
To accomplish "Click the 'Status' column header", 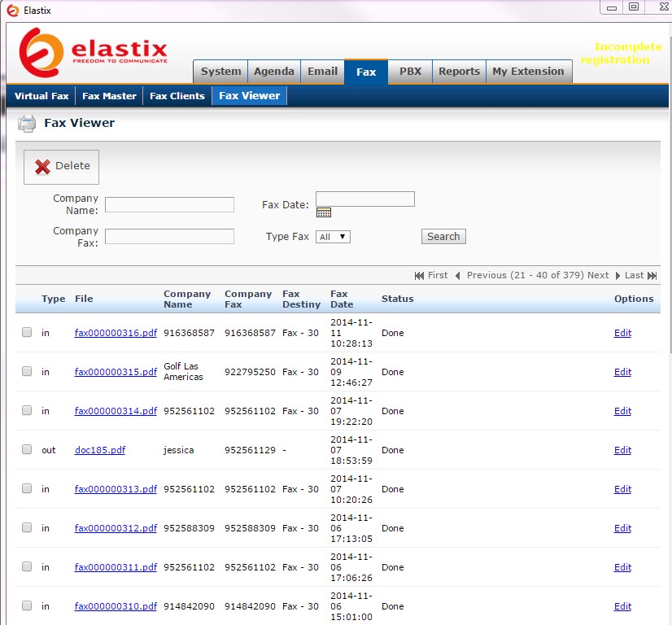I will pos(398,299).
